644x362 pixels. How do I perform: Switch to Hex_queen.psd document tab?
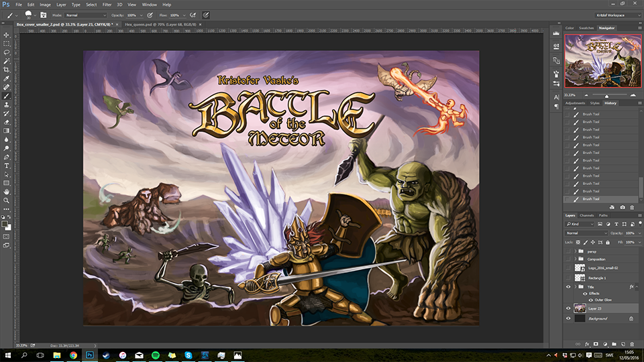click(x=160, y=25)
